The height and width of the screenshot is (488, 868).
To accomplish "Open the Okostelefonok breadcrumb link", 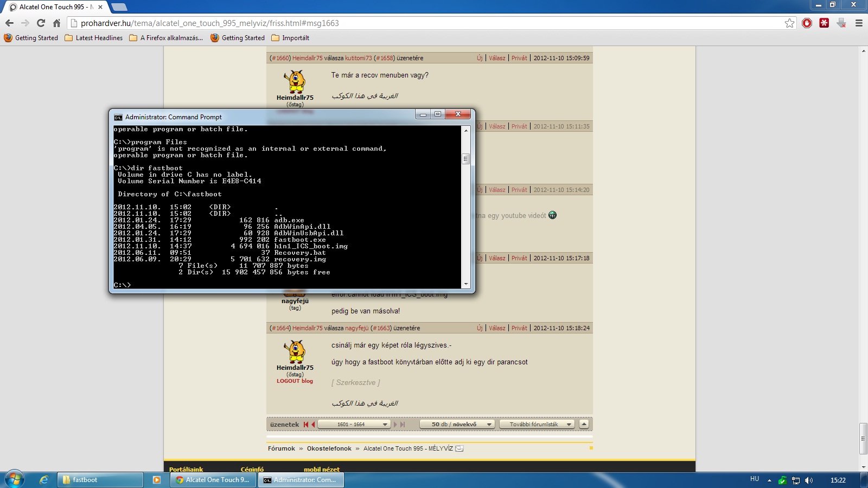I will [329, 448].
